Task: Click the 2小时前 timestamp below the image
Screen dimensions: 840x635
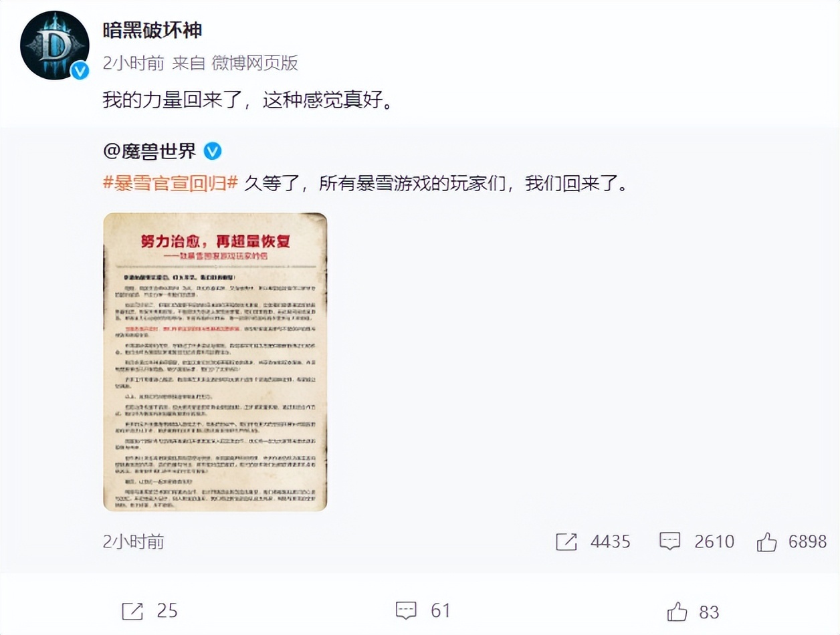Action: click(x=133, y=541)
